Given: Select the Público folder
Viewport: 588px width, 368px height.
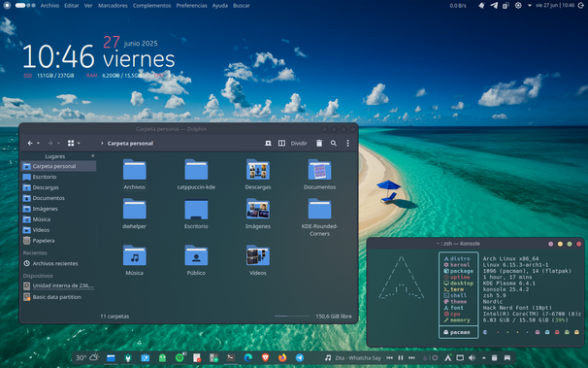Looking at the screenshot, I should coord(196,260).
